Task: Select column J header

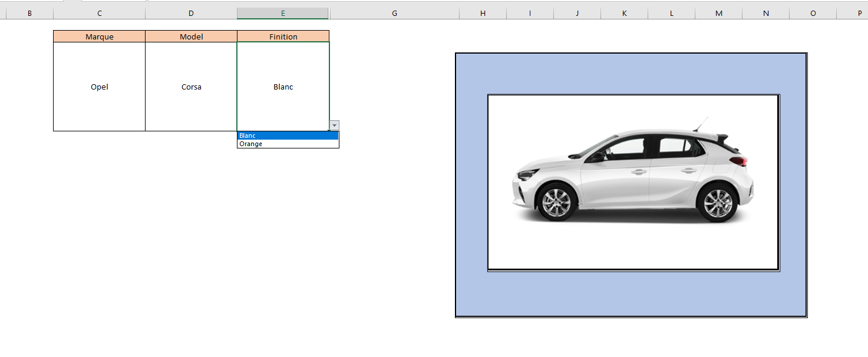Action: tap(577, 13)
